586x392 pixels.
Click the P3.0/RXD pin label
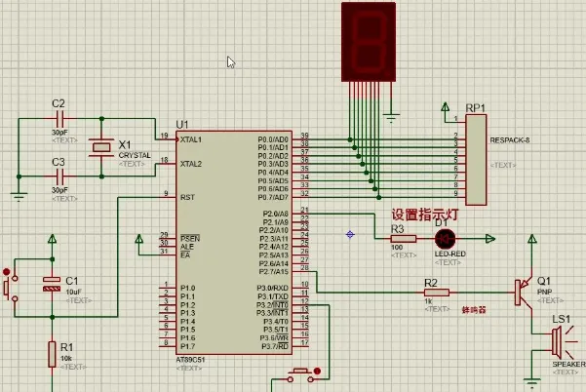coord(272,288)
